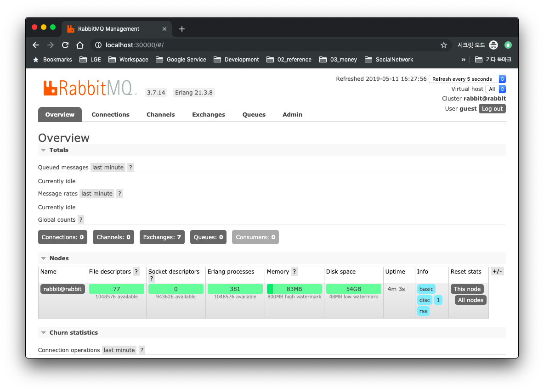Change Connection operations last minute range
544x392 pixels.
coord(119,350)
